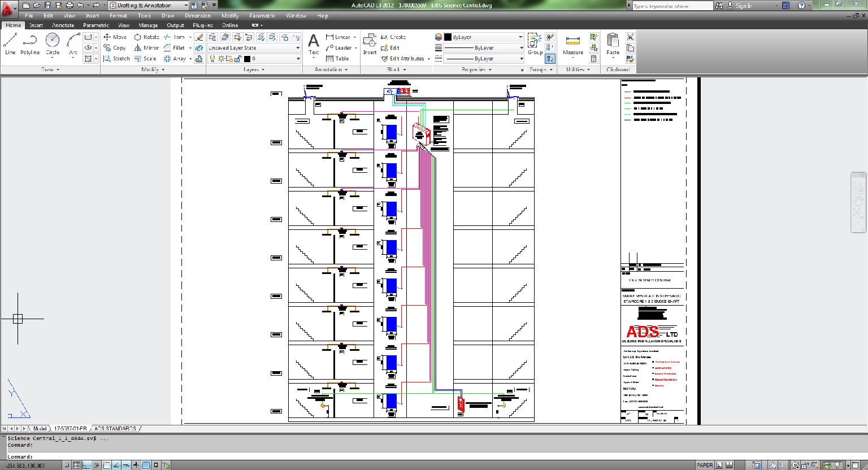Switch to the ADS STANDARDS layout tab
868x470 pixels.
coord(115,429)
